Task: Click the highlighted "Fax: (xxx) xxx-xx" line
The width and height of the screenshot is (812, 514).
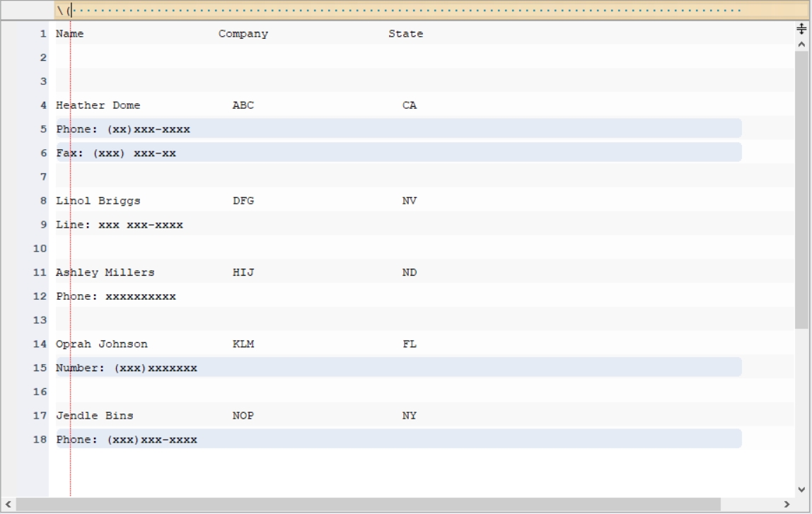Action: [x=399, y=153]
